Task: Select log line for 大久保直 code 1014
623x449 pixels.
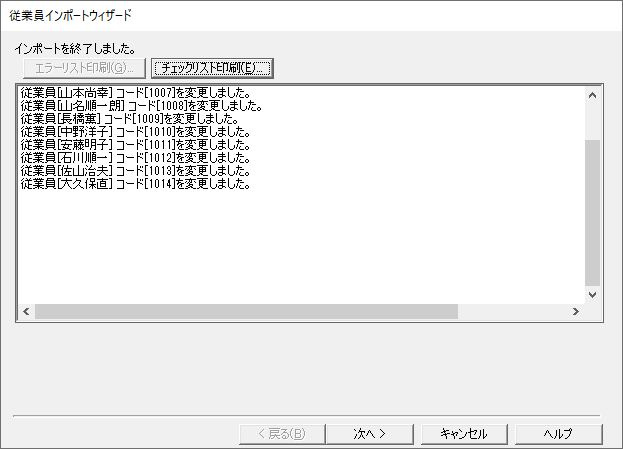Action: pyautogui.click(x=135, y=184)
